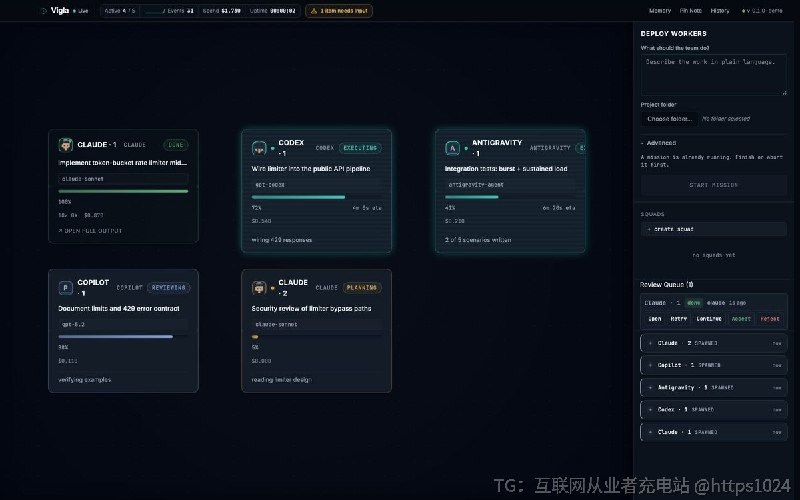800x500 pixels.
Task: Click the Claude - 1 worker avatar icon
Action: (66, 145)
